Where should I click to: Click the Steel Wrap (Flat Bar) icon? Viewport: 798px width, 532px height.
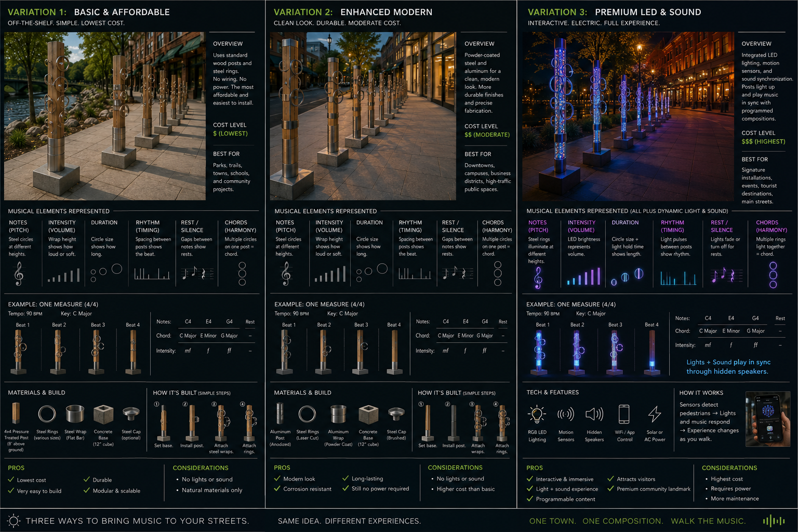click(75, 414)
